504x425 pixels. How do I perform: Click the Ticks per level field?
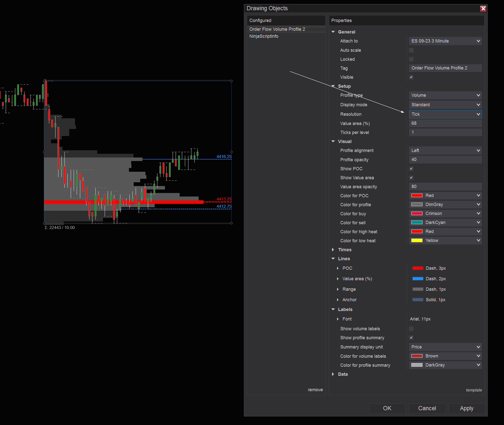click(x=445, y=132)
